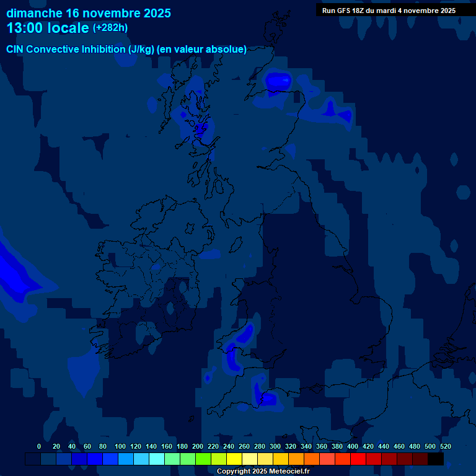Click the Run GFS 18Z label
This screenshot has height=476, width=476.
[389, 11]
